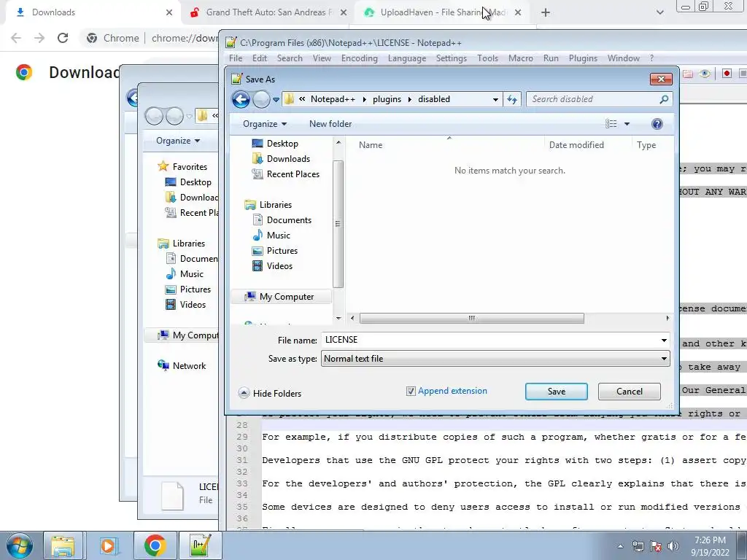Click the search magnifier icon in Save As
The width and height of the screenshot is (747, 560).
pos(664,99)
